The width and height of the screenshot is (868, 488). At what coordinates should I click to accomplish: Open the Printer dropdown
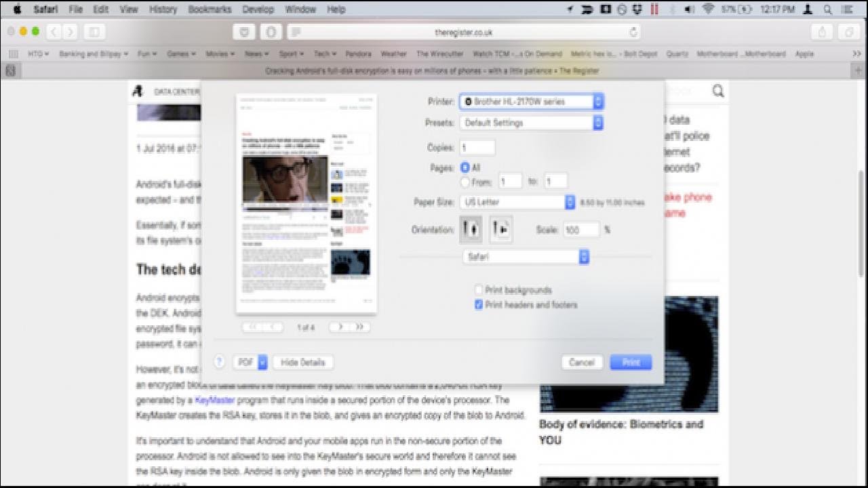pos(532,102)
